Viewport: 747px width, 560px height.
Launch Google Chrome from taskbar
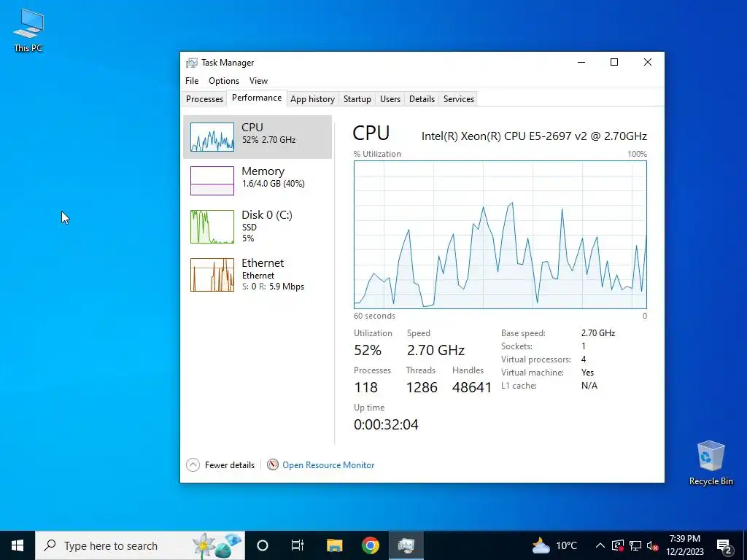370,545
